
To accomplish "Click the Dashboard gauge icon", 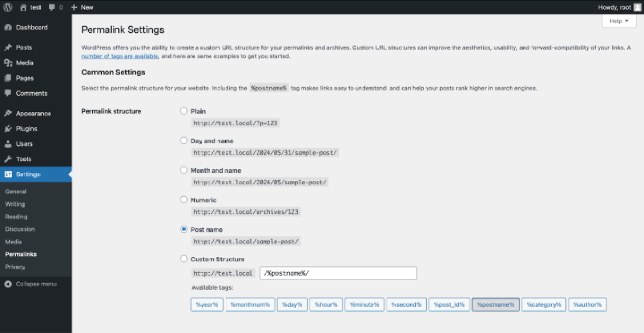I will tap(8, 27).
